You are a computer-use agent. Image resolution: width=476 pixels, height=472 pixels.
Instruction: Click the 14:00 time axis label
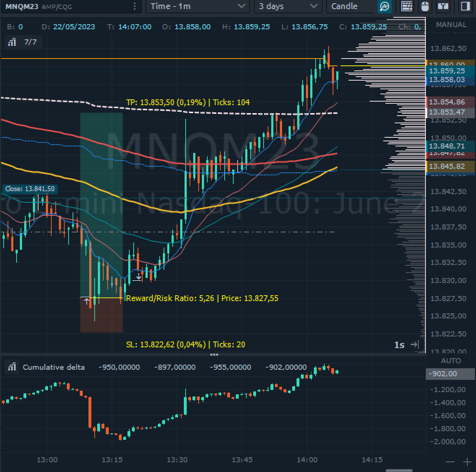307,460
